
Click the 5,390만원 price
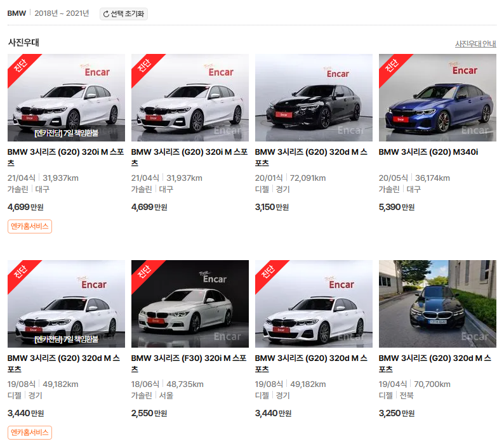pyautogui.click(x=397, y=207)
